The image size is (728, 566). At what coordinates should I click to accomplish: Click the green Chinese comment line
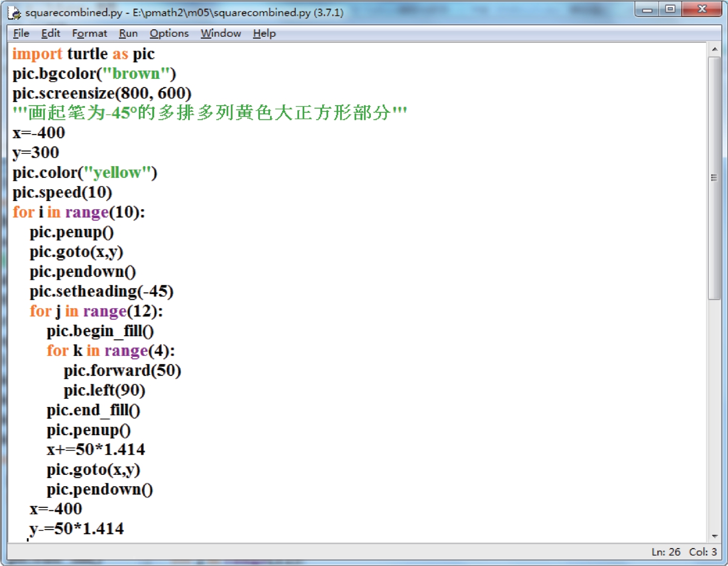pyautogui.click(x=209, y=113)
